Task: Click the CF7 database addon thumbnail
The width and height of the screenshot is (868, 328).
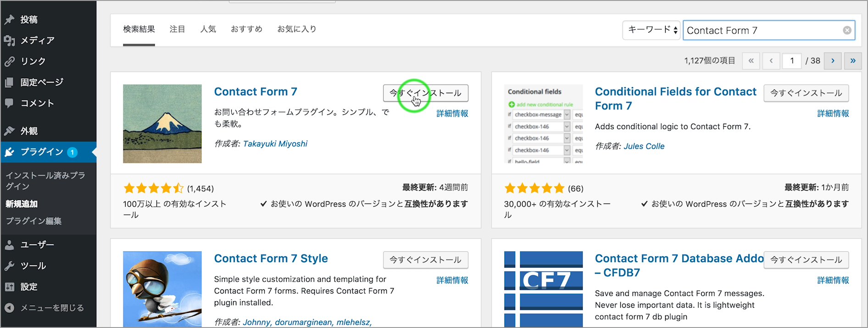Action: (x=543, y=289)
